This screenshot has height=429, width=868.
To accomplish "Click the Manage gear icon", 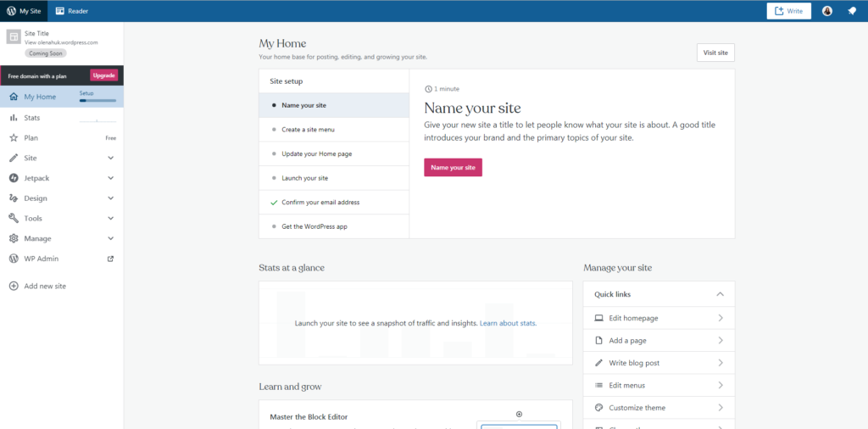I will 14,238.
